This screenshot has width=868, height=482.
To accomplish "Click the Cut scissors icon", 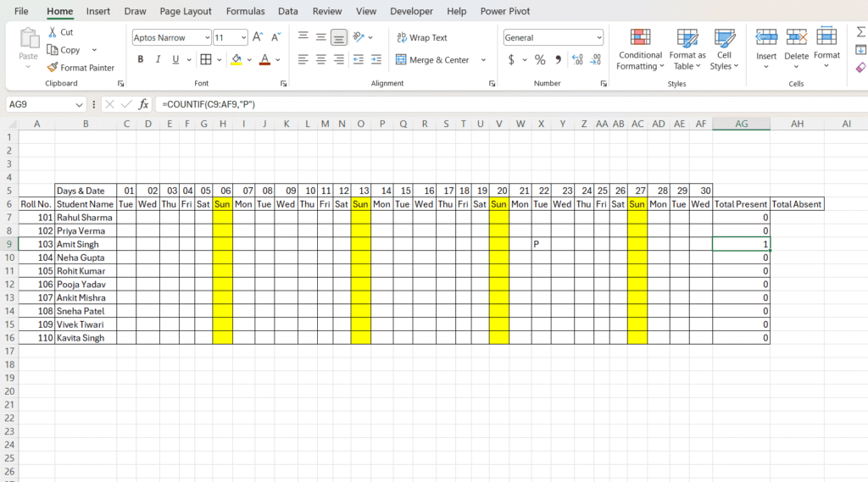I will pyautogui.click(x=53, y=32).
